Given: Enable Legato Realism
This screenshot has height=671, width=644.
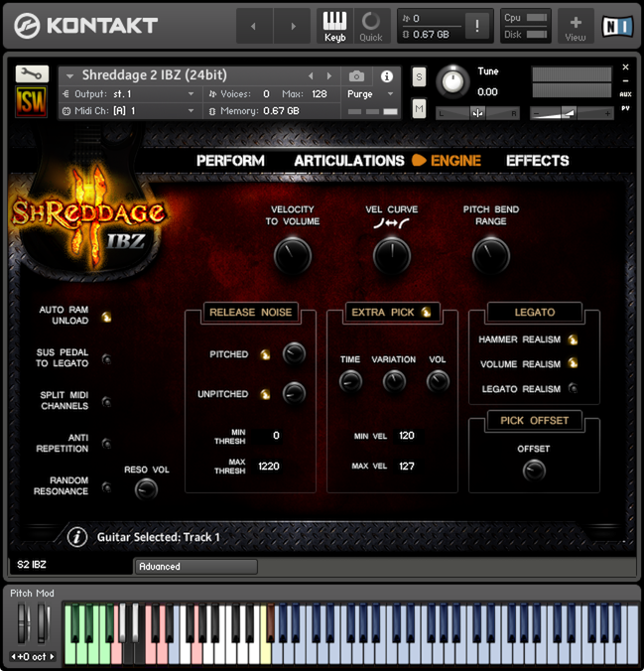Looking at the screenshot, I should coord(573,388).
